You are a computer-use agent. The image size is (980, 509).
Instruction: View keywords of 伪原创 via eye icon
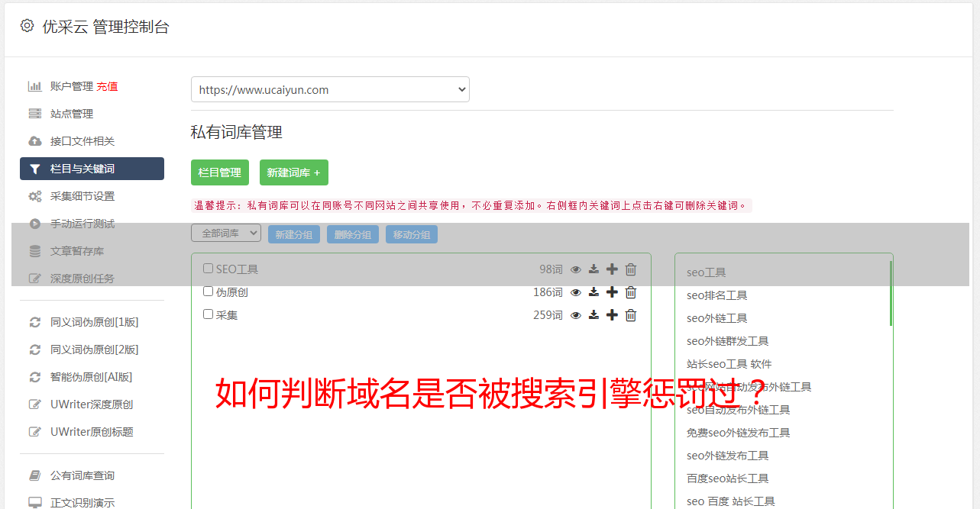click(576, 292)
